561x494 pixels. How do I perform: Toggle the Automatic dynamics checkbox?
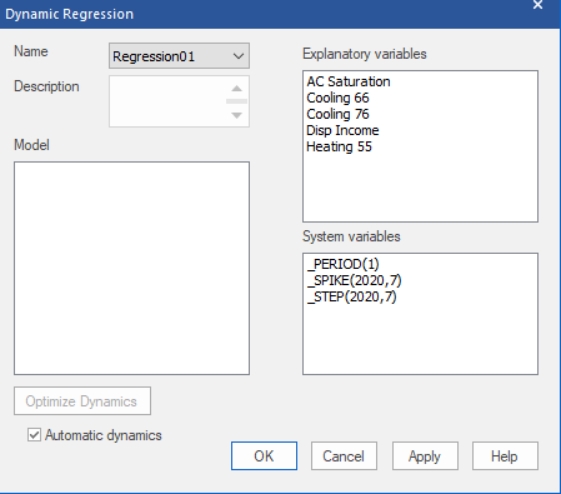[34, 435]
